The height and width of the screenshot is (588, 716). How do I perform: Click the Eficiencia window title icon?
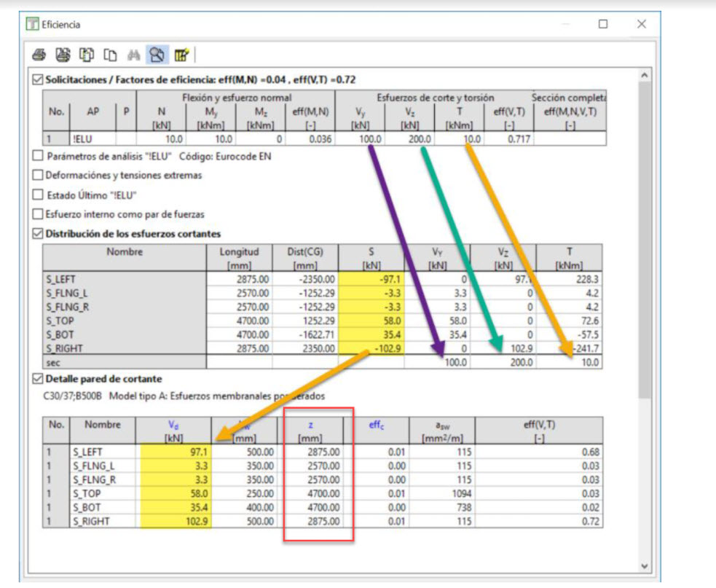32,24
